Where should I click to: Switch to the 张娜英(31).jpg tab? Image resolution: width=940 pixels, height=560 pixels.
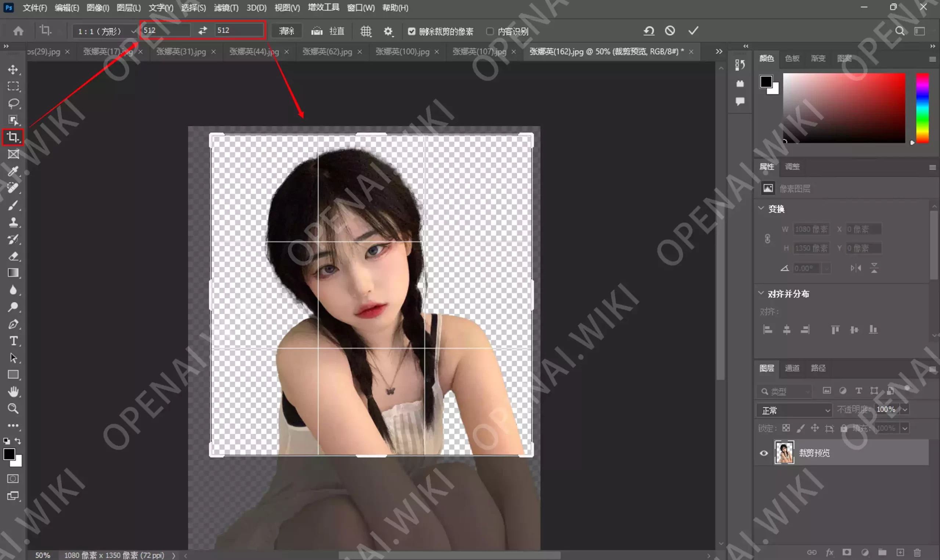pyautogui.click(x=181, y=52)
